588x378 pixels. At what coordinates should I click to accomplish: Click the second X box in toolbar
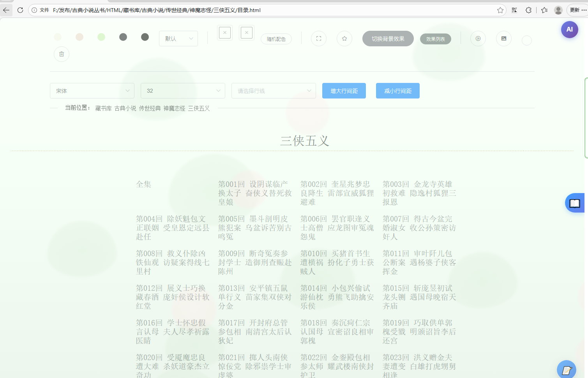click(247, 33)
